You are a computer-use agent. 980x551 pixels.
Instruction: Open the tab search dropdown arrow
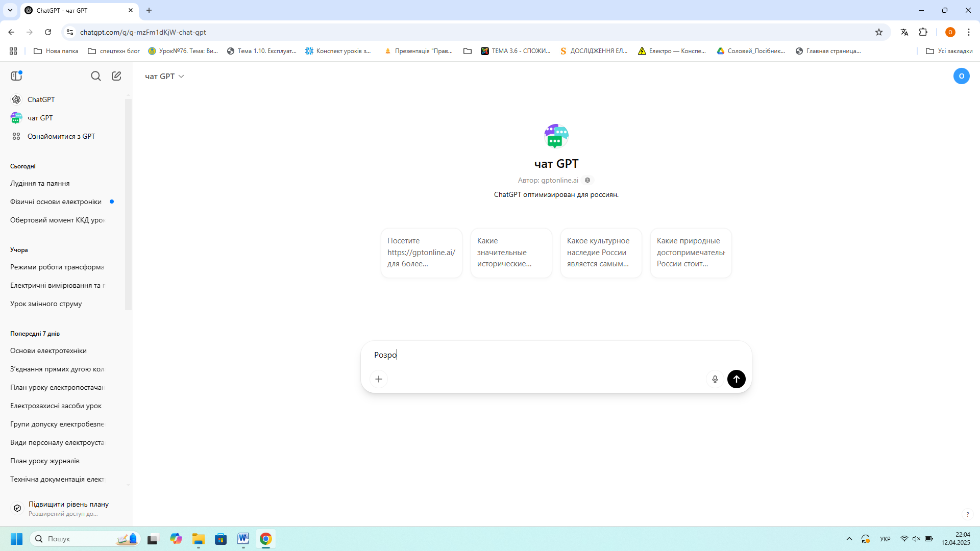coord(10,10)
